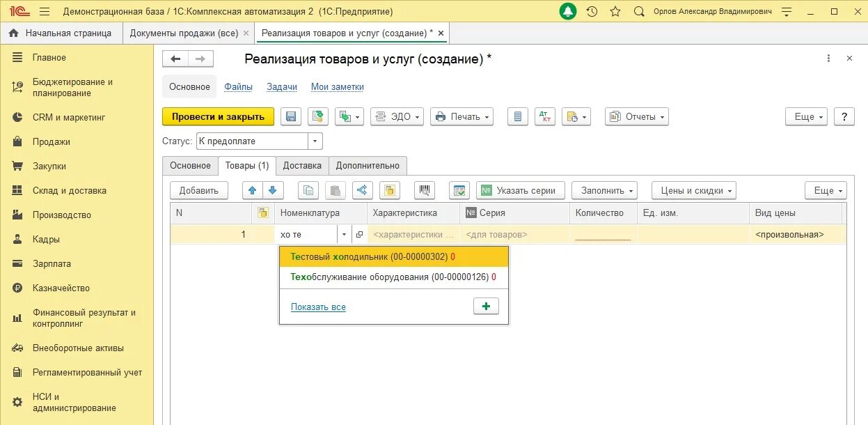Click the Характеристика column header

[413, 213]
